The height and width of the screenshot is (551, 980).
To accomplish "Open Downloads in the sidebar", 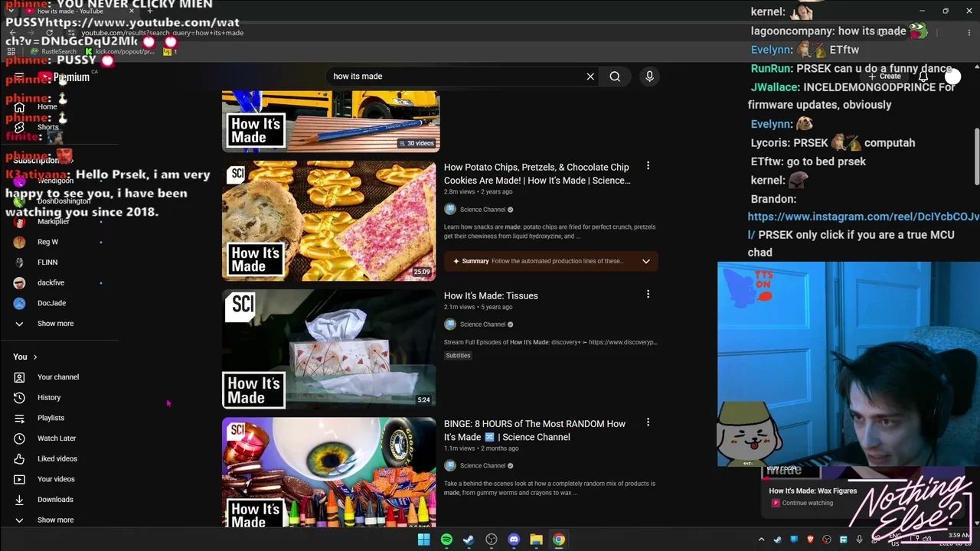I will 55,500.
